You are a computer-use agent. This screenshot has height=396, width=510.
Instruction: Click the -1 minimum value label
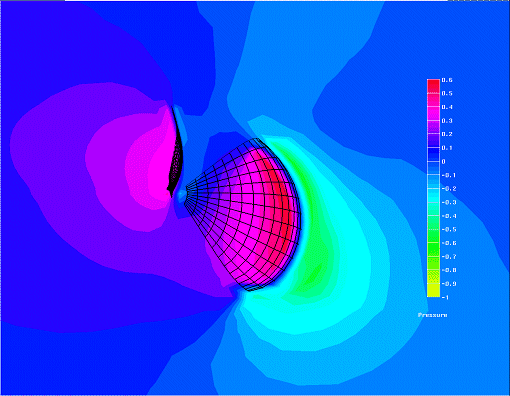(445, 297)
